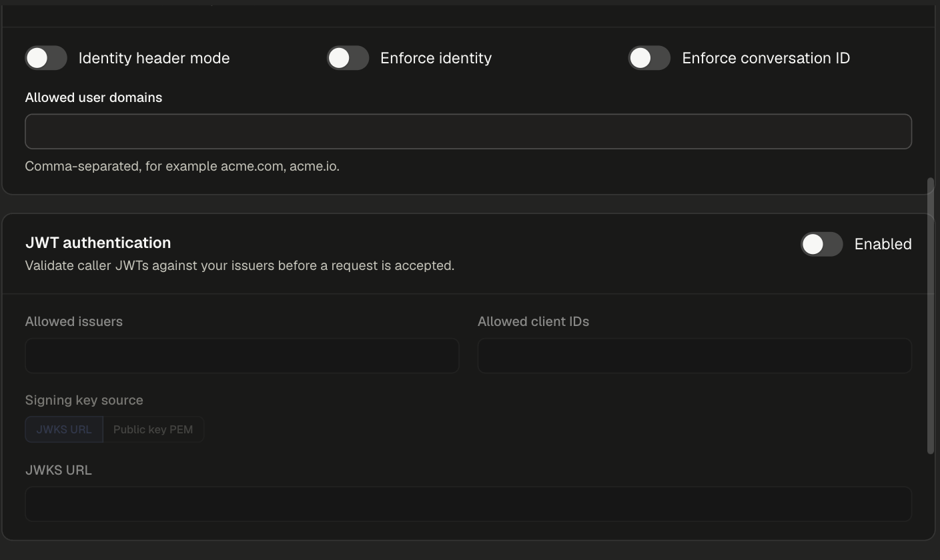Enable Enforce conversation ID switch
The width and height of the screenshot is (940, 560).
(649, 58)
